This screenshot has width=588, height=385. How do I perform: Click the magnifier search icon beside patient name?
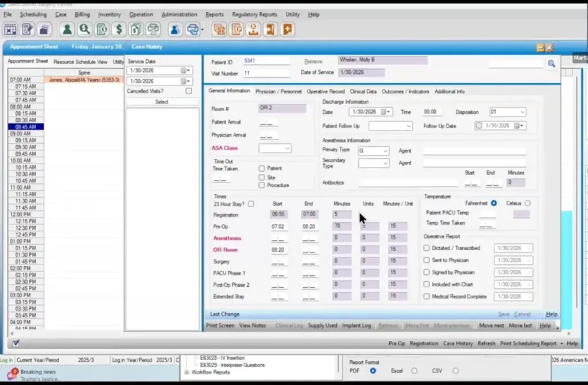point(551,64)
